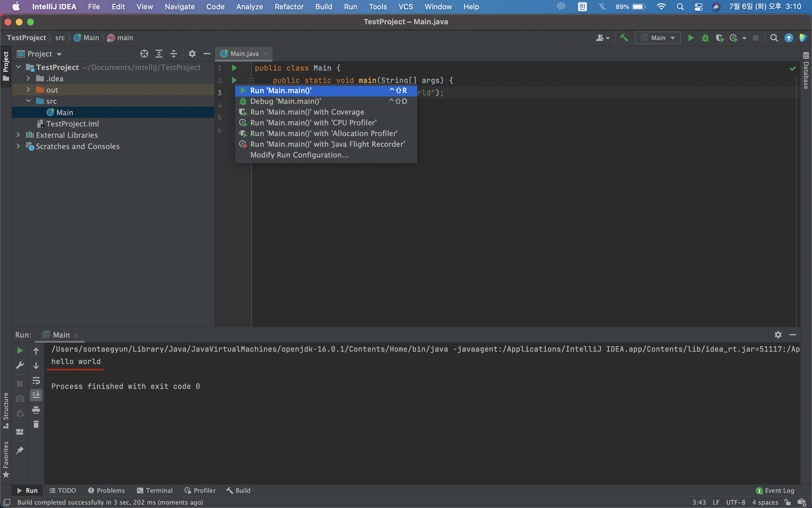Screen dimensions: 812x508
Task: Open the Terminal tool window
Action: (x=155, y=491)
